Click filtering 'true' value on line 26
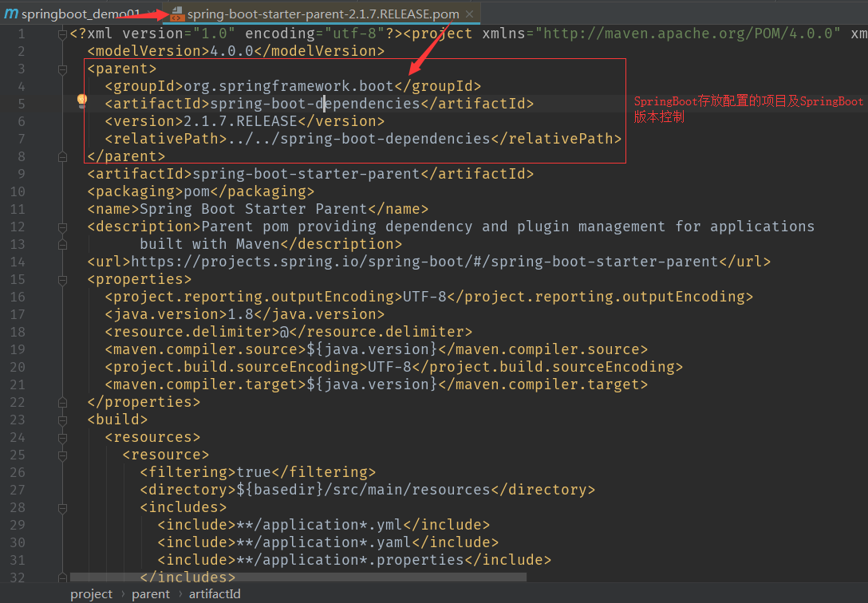Screen dimensions: 868x603 (254, 472)
